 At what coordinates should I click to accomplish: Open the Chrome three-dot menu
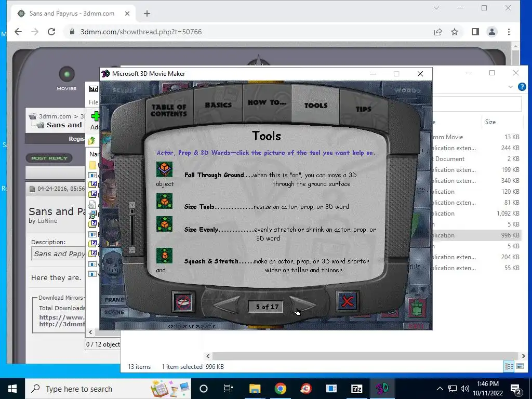pos(509,32)
